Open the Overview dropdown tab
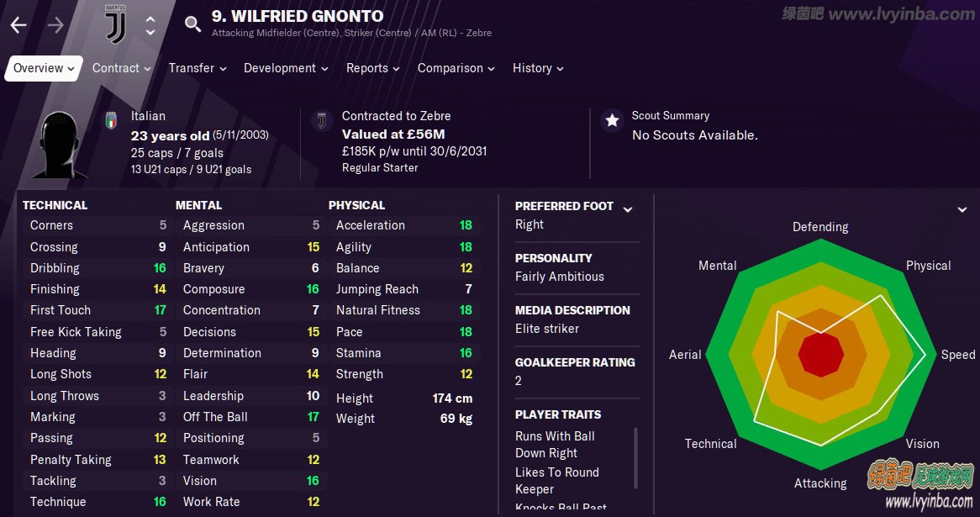This screenshot has width=980, height=517. click(44, 68)
